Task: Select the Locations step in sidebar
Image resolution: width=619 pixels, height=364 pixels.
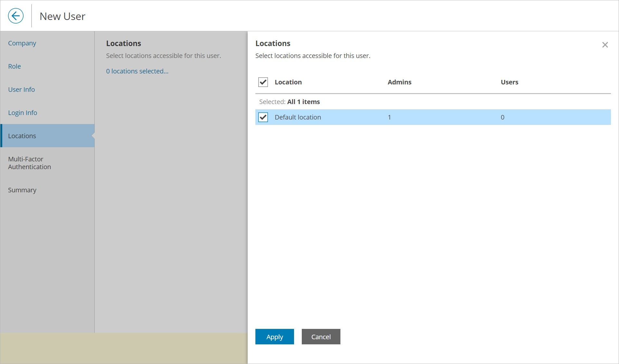Action: pyautogui.click(x=22, y=136)
